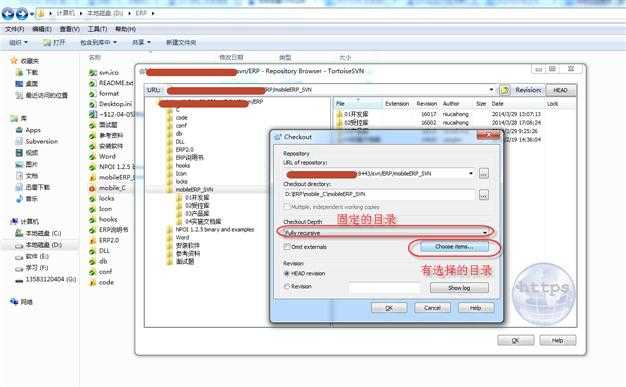This screenshot has width=626, height=387.
Task: Click Help in the Repository Browser window
Action: coord(557,340)
